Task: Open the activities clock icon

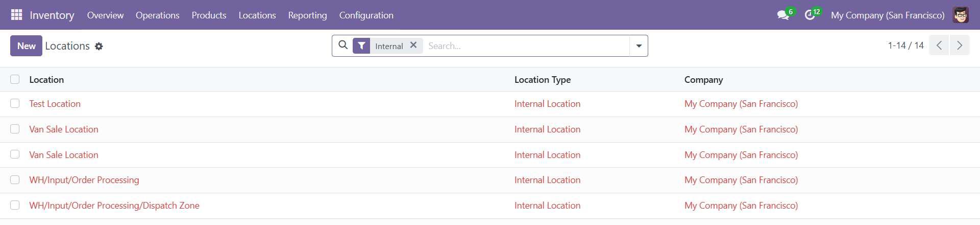Action: coord(810,15)
